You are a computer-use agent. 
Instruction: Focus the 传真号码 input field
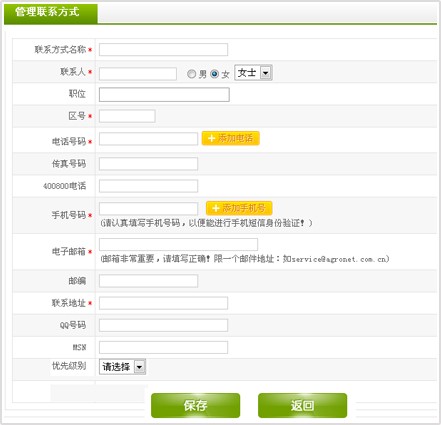pyautogui.click(x=148, y=164)
